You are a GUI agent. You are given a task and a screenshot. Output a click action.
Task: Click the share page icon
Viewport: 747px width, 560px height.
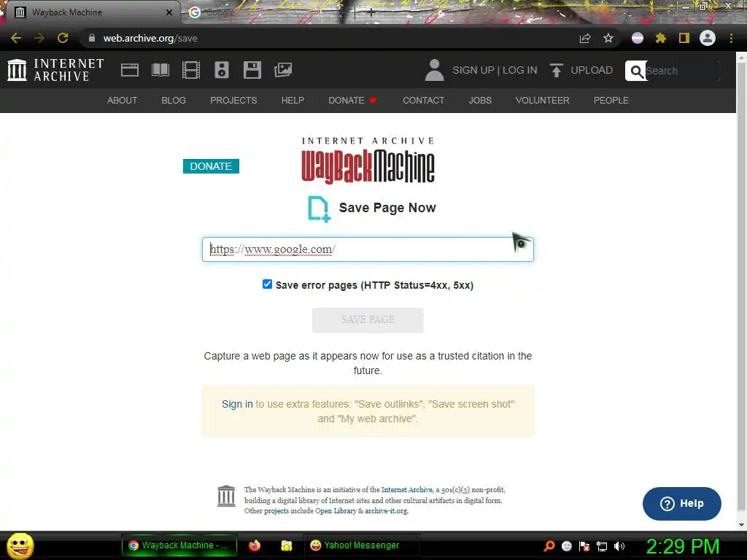[585, 38]
